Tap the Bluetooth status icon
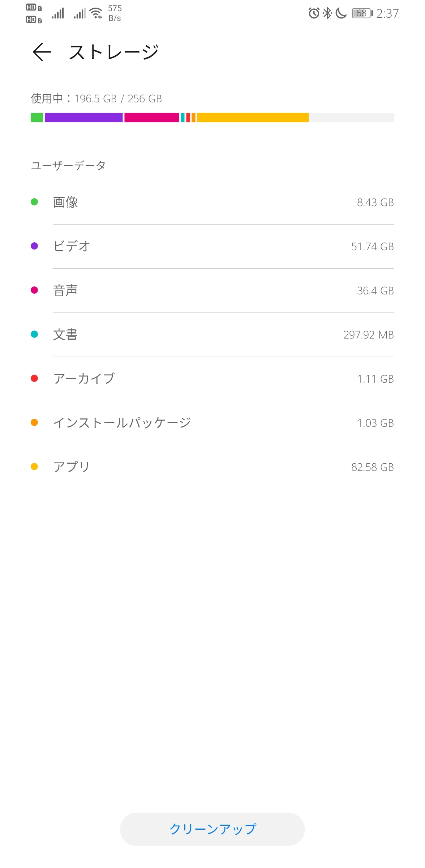Screen dimensions: 425x868 (x=327, y=13)
